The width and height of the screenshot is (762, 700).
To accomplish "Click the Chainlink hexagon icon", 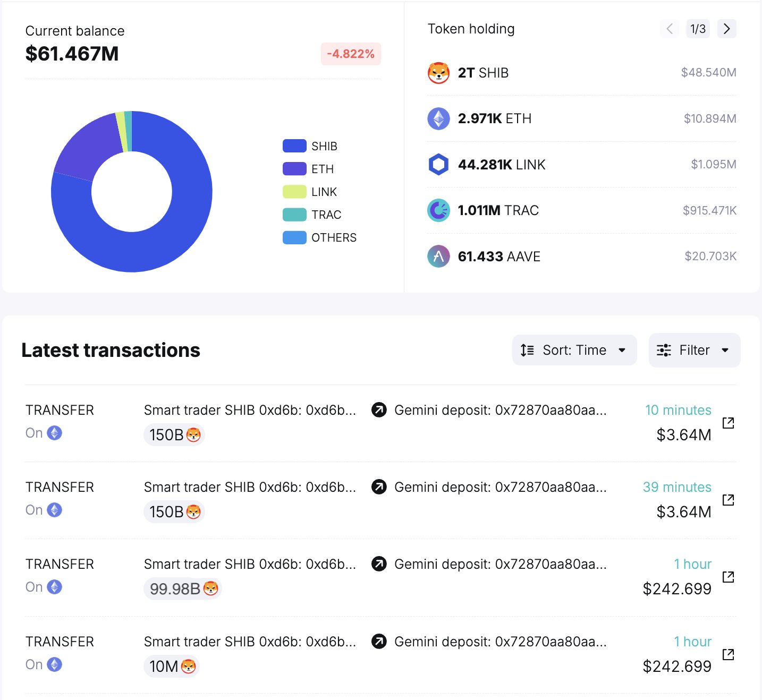I will [x=438, y=165].
